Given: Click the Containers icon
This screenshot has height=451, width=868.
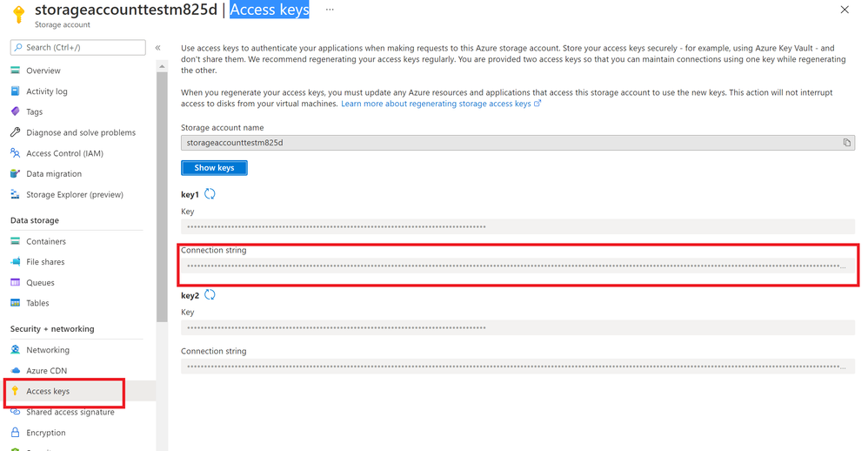Looking at the screenshot, I should (x=16, y=241).
